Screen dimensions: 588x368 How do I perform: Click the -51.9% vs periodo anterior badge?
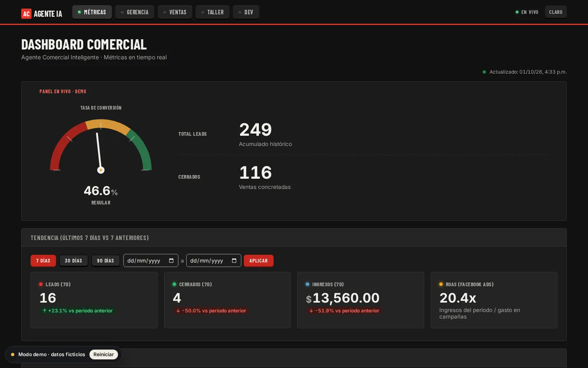tap(344, 311)
